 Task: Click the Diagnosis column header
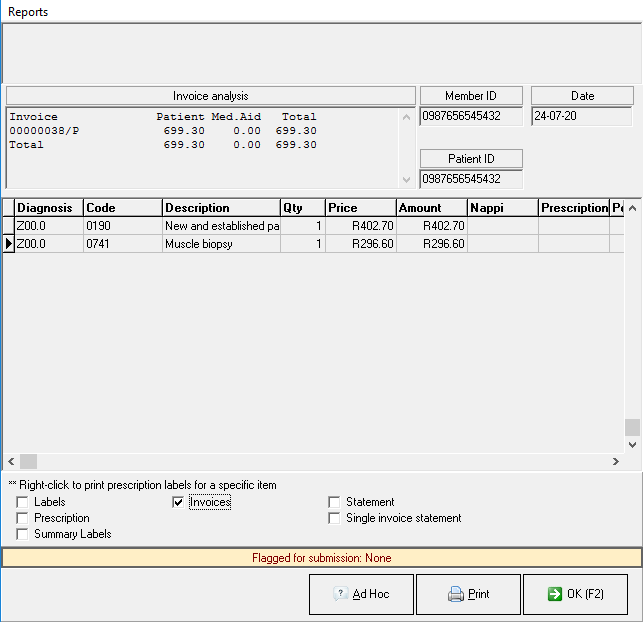[x=48, y=208]
